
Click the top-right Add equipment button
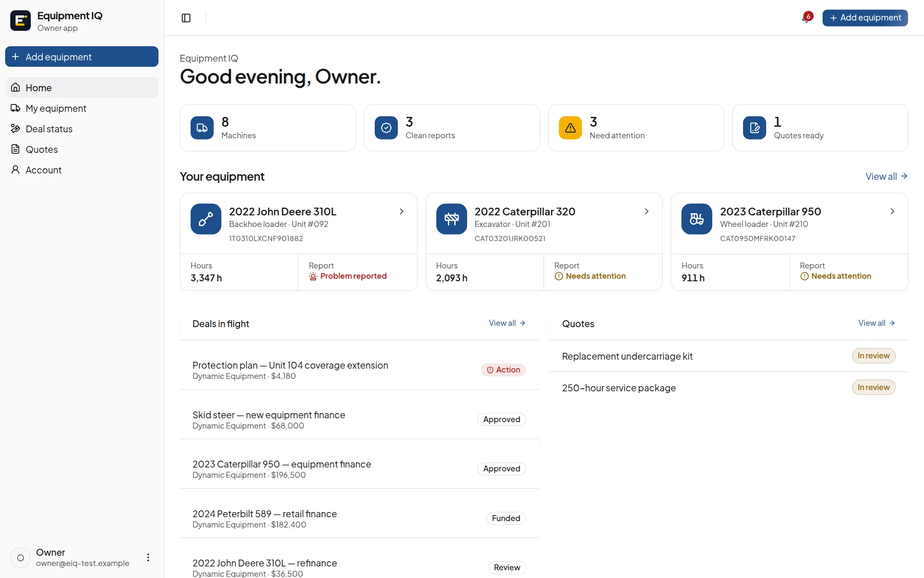click(865, 18)
